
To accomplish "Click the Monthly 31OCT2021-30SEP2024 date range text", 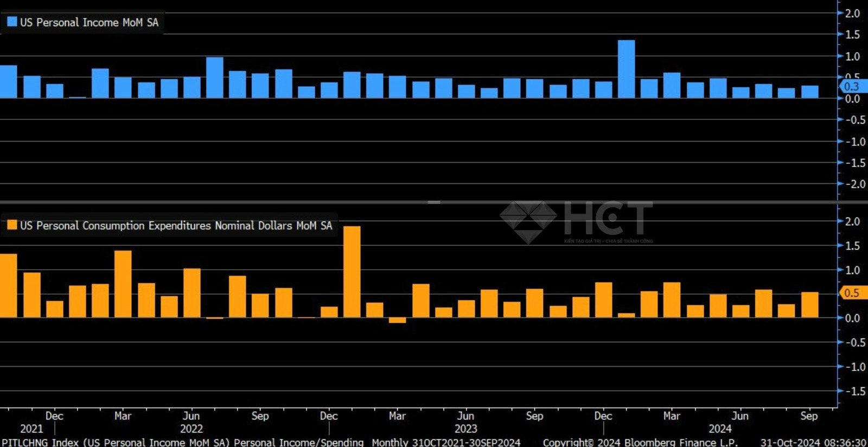I will [x=446, y=442].
